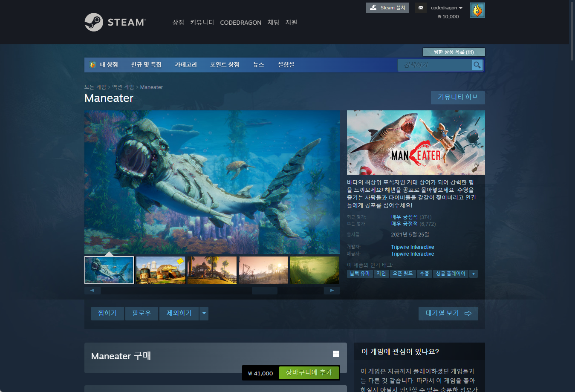Open the user avatar flame icon

(477, 10)
